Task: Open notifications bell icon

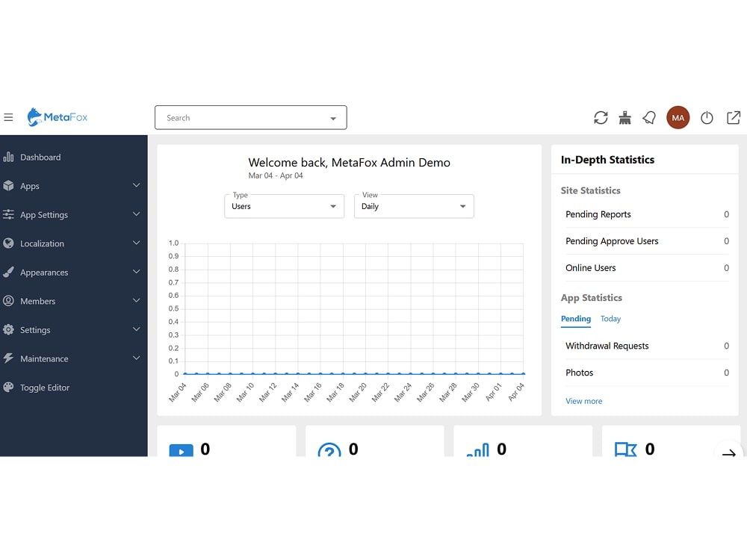Action: click(649, 118)
